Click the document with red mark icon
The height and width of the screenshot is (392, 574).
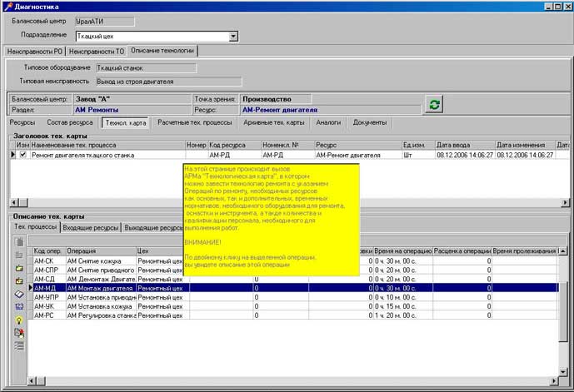point(19,333)
